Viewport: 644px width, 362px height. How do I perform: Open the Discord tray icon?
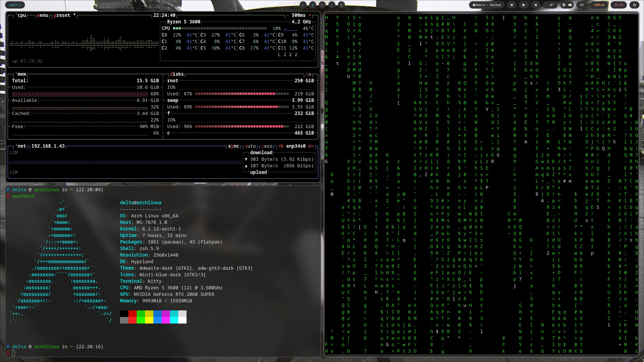point(570,5)
